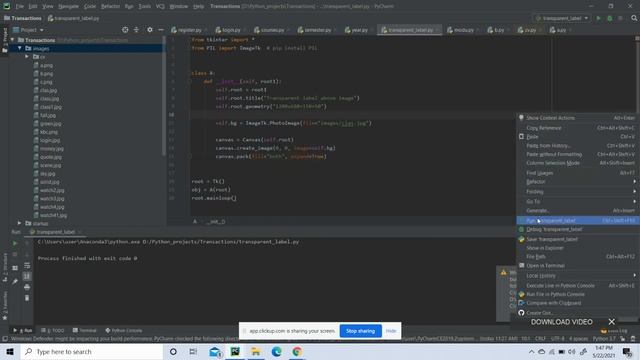640x360 pixels.
Task: Open the File menu
Action: coord(20,6)
